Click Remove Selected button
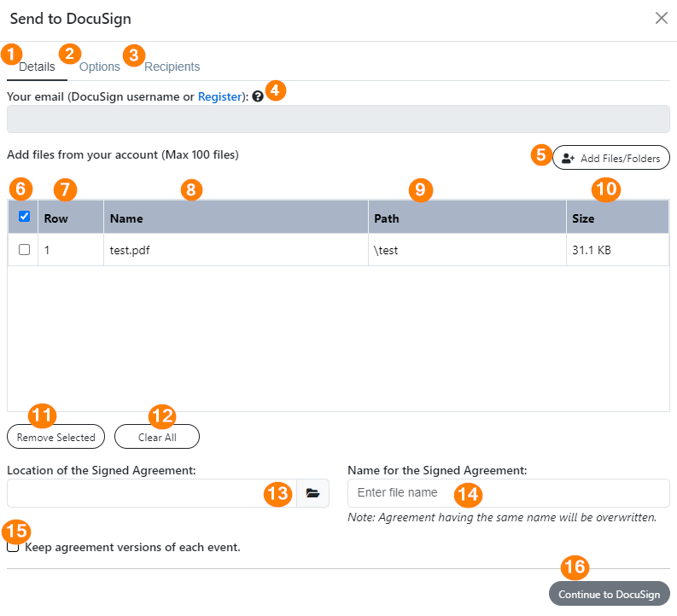This screenshot has width=677, height=616. pyautogui.click(x=55, y=437)
